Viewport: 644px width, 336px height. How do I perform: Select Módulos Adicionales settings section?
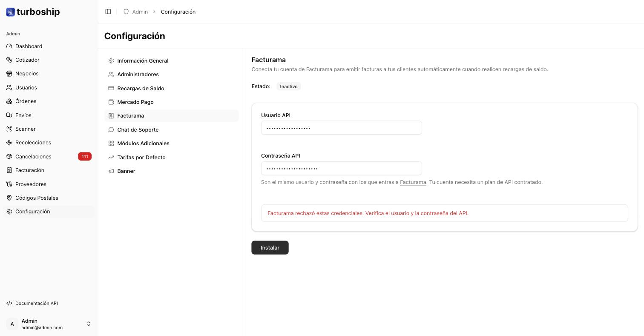[x=171, y=144]
